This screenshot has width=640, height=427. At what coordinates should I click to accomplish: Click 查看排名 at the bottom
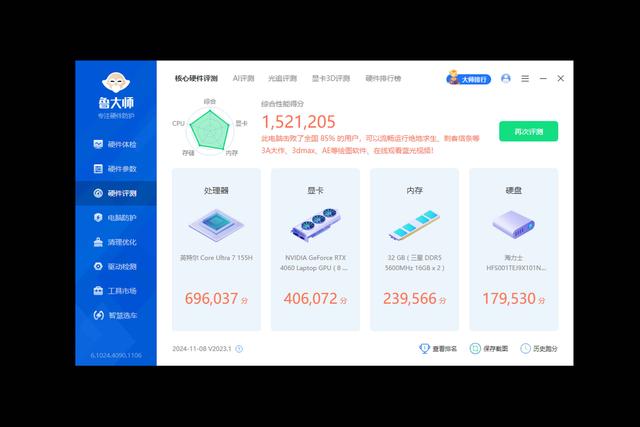click(x=438, y=349)
